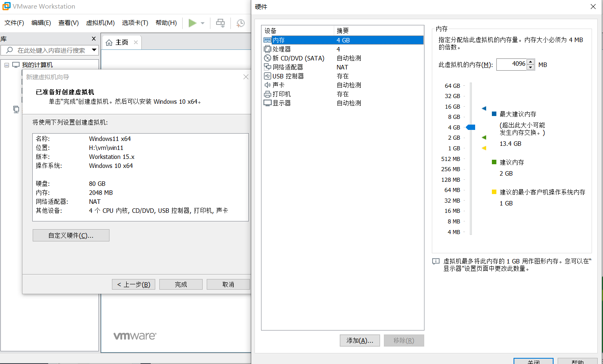Select the 打印机 printer device icon
603x364 pixels.
coord(268,94)
